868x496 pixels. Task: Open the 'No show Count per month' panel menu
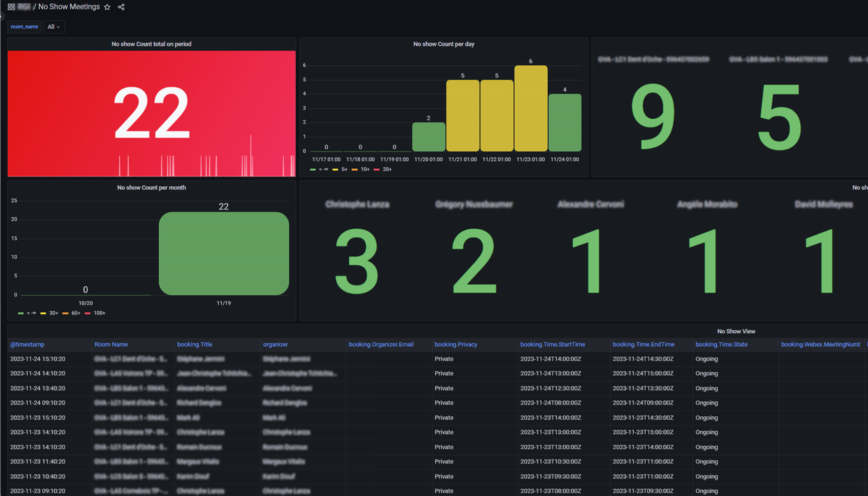click(x=151, y=187)
